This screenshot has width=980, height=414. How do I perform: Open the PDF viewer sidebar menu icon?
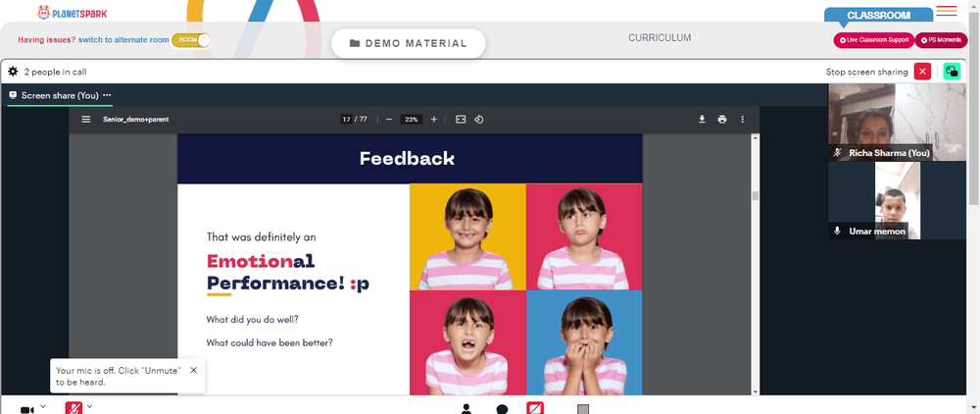click(x=86, y=120)
